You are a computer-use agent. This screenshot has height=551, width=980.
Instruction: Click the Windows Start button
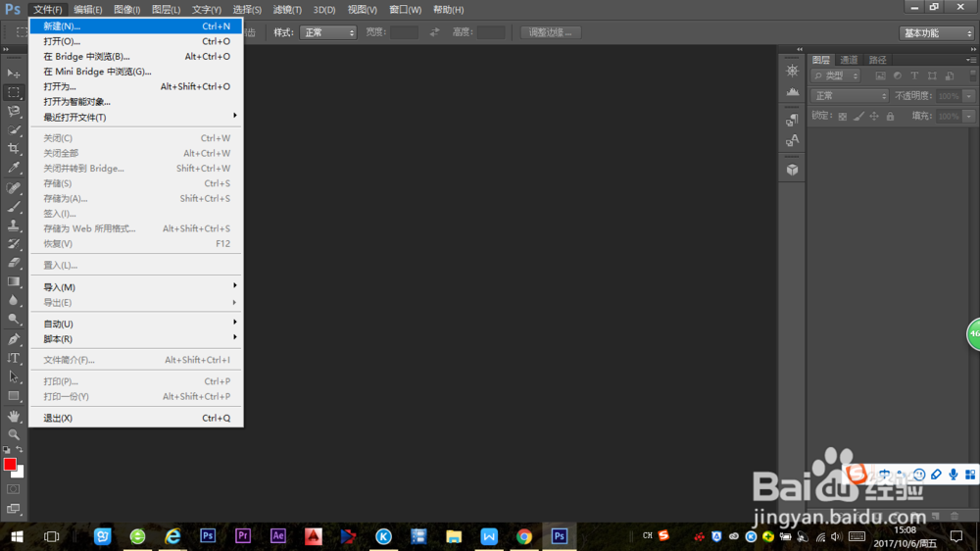[x=17, y=536]
